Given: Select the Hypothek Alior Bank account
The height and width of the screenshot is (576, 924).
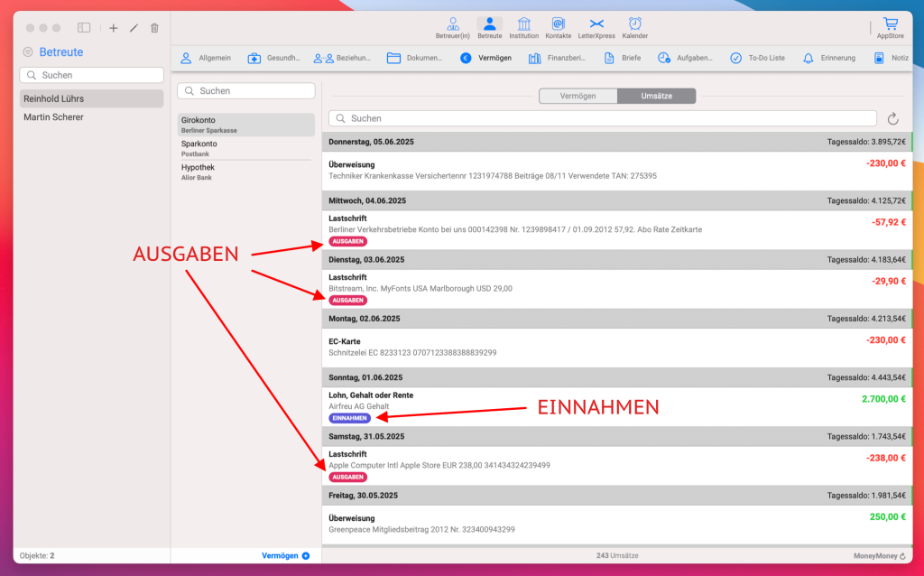Looking at the screenshot, I should point(245,172).
